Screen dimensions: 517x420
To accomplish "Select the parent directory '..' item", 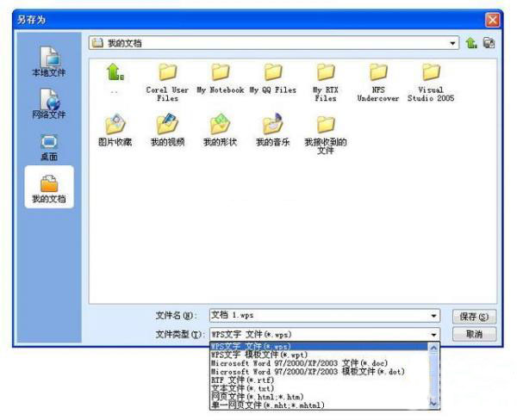I will coord(115,78).
